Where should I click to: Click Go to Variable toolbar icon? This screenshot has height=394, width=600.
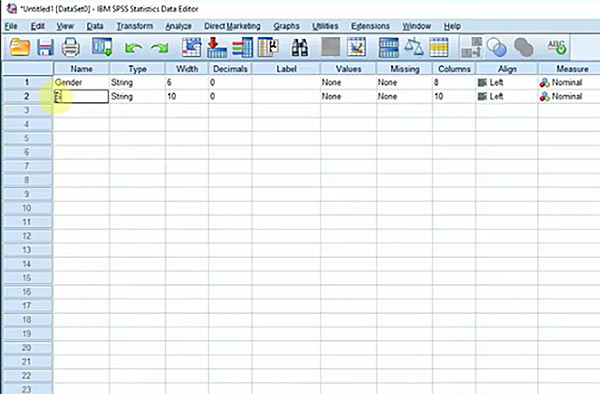tap(217, 47)
